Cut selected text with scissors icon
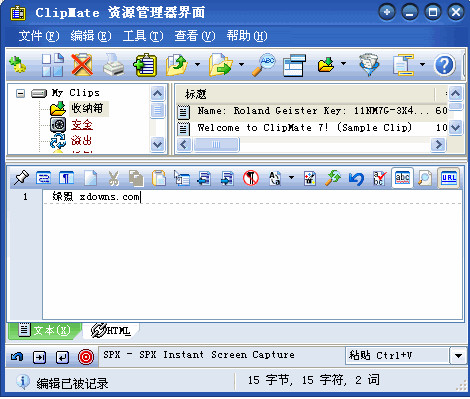Screen dimensions: 470x399 114,178
